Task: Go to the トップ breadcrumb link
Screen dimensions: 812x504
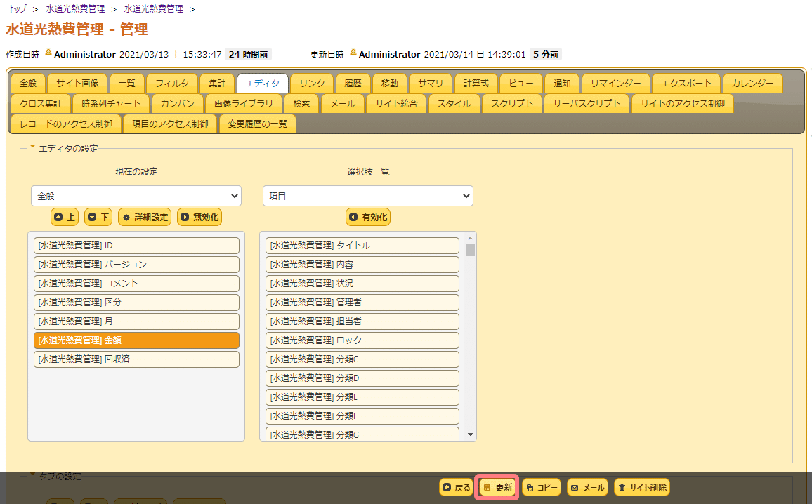Action: (x=18, y=9)
